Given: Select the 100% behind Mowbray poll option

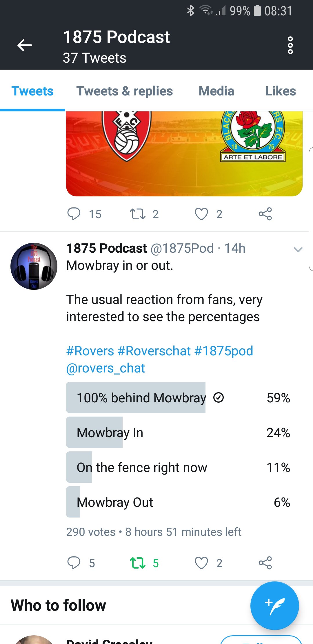Looking at the screenshot, I should tap(178, 398).
